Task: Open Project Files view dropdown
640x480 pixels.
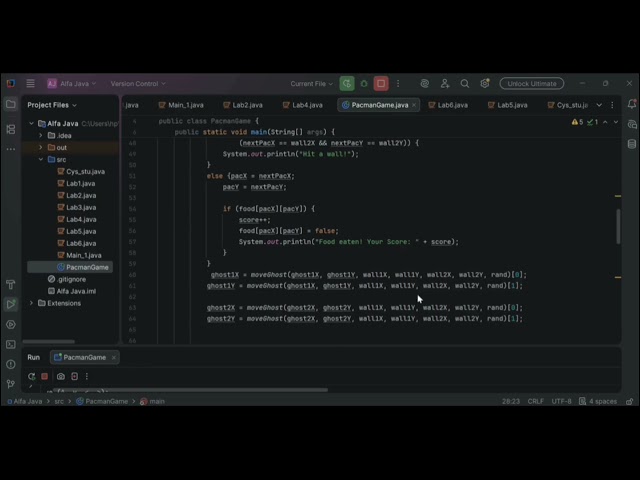Action: click(52, 105)
